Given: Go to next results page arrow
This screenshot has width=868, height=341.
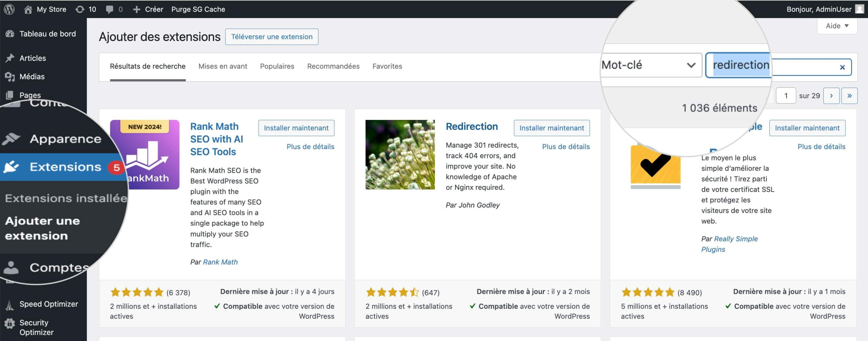Looking at the screenshot, I should (x=831, y=96).
